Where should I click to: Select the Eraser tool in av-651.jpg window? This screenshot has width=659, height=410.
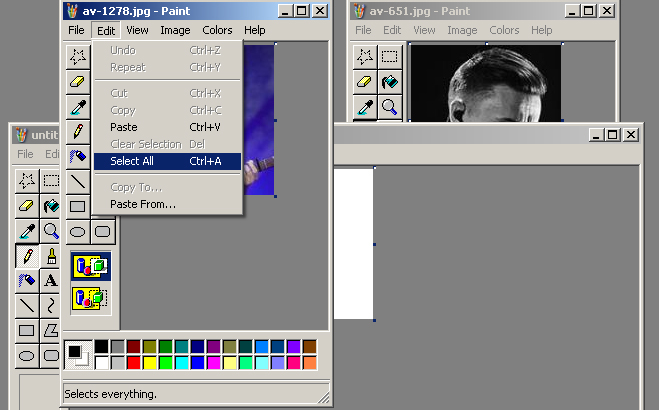(365, 81)
